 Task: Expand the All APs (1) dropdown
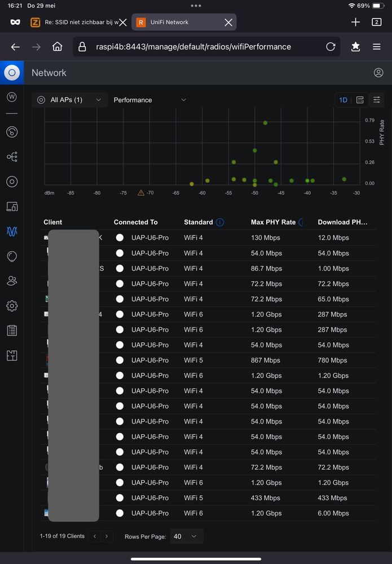pyautogui.click(x=69, y=100)
